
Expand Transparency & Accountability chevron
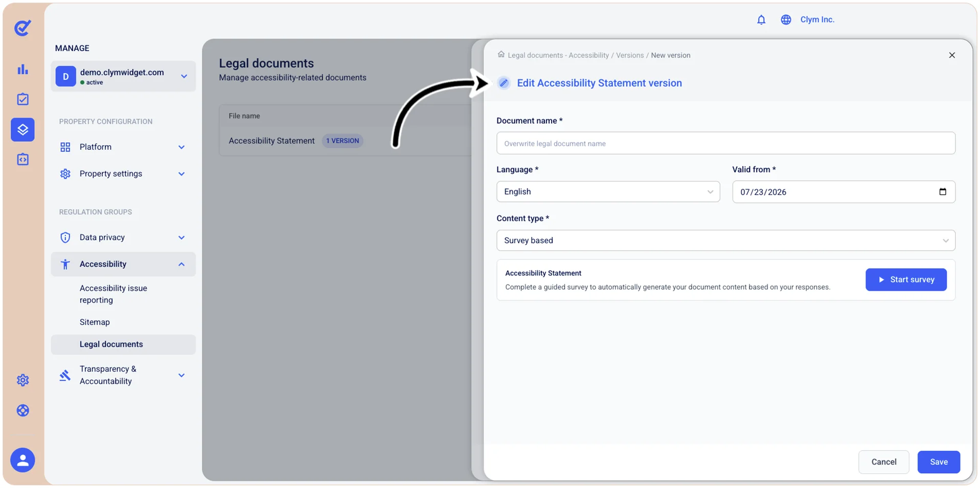coord(181,375)
